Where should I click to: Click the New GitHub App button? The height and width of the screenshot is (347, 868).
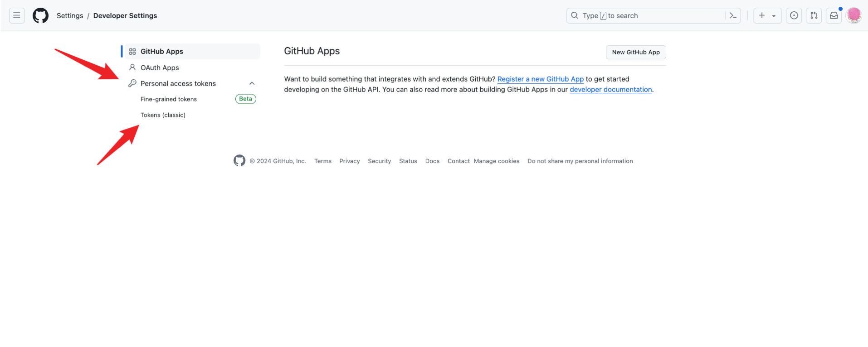click(x=636, y=52)
